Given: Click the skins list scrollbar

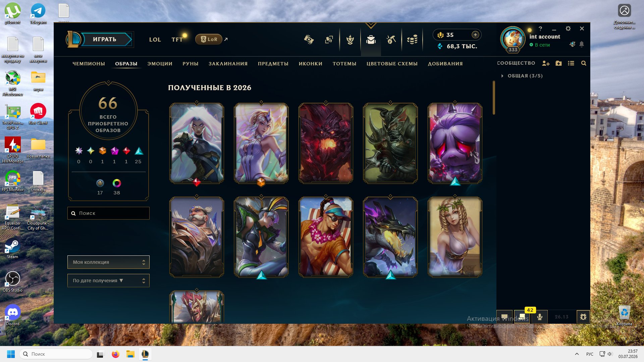Looking at the screenshot, I should [x=494, y=98].
